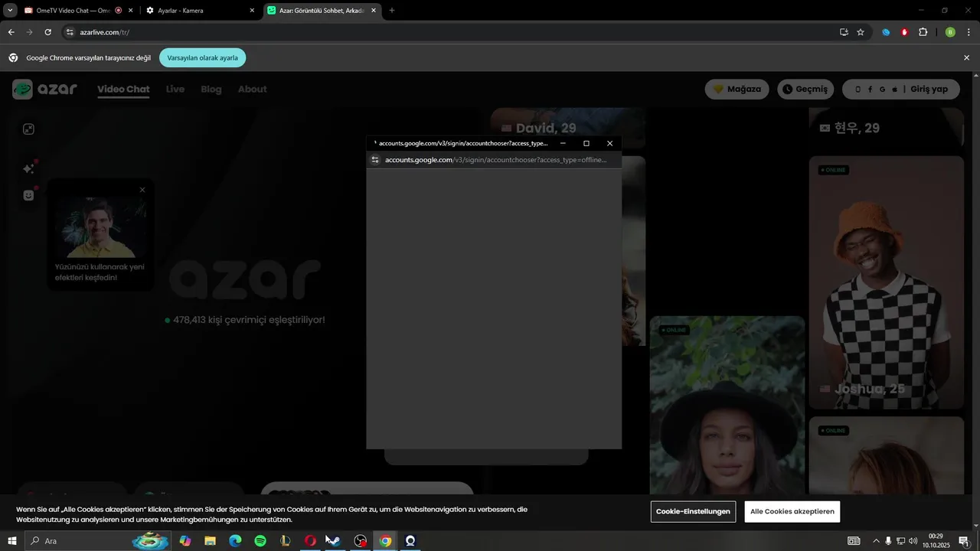
Task: Open Microsoft Edge from the taskbar
Action: tap(235, 541)
